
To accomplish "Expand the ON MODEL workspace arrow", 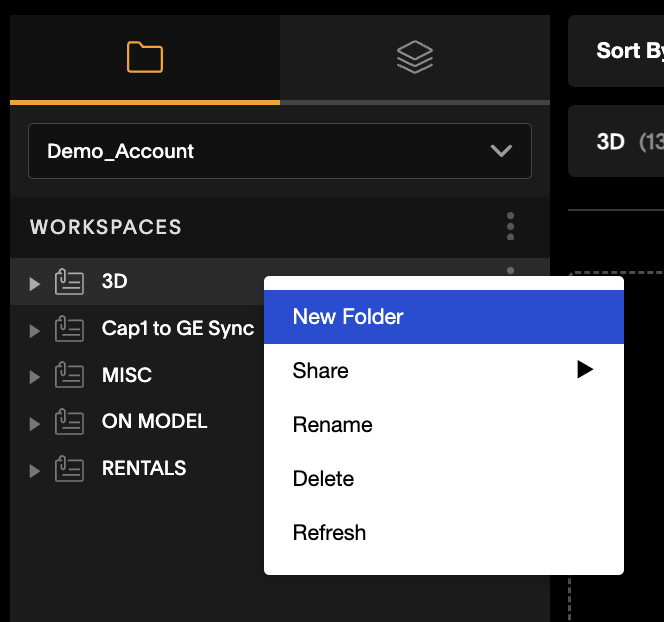I will (x=34, y=423).
